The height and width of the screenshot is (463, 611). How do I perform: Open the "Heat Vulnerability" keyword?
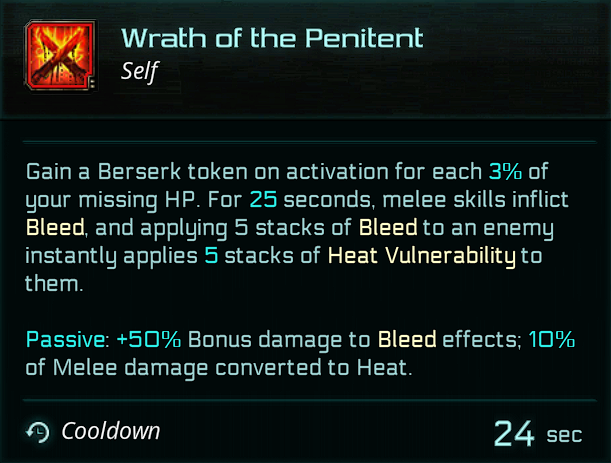[x=421, y=256]
